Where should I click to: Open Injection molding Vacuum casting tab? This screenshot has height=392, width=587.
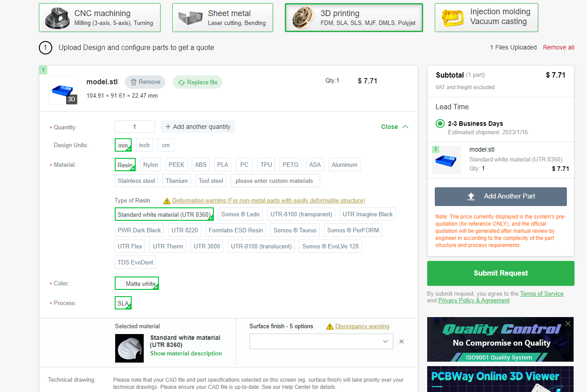[x=486, y=18]
